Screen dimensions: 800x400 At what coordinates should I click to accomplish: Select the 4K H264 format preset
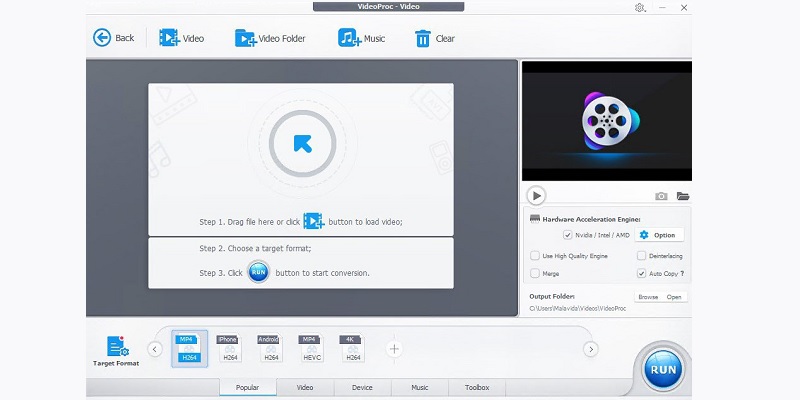(x=352, y=348)
